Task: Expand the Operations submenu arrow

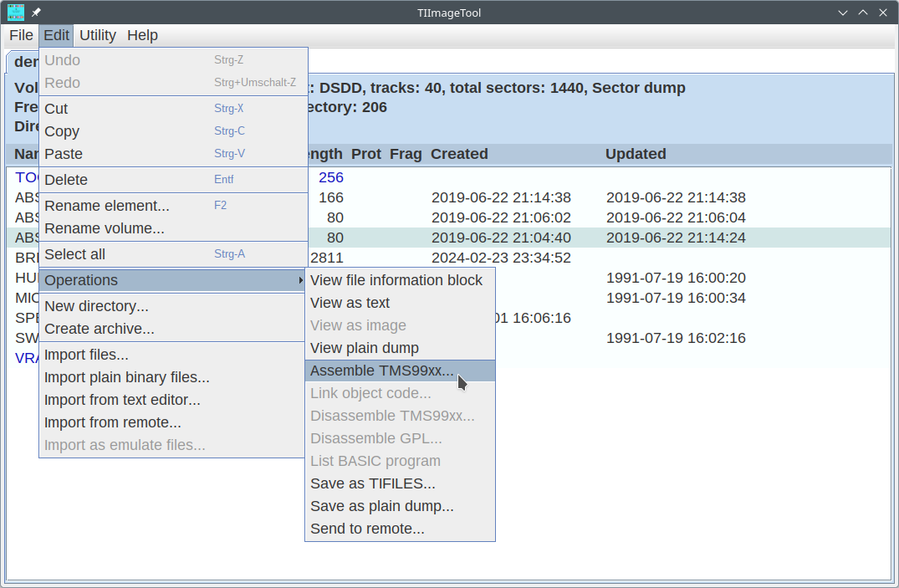Action: pyautogui.click(x=300, y=280)
